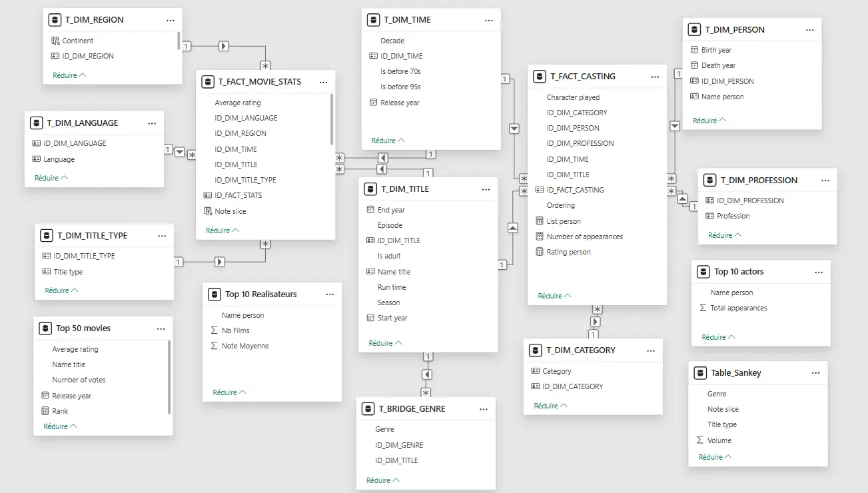Screen dimensions: 868x493
Task: Select the Character played field in T_FACT_CASTING
Action: point(572,97)
